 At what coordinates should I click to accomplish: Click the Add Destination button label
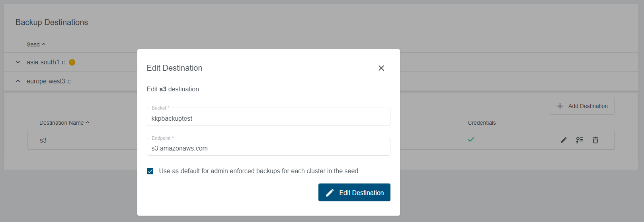tap(588, 106)
